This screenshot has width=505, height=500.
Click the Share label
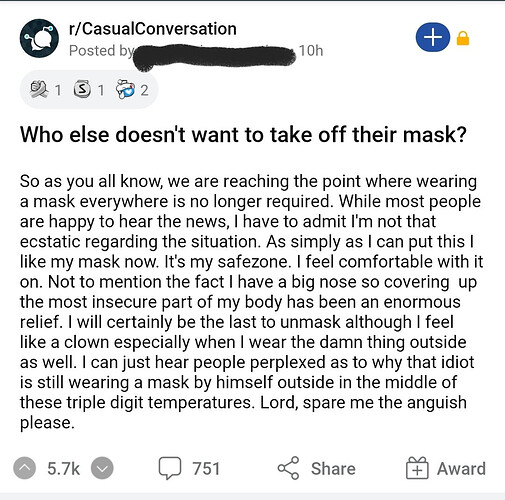click(333, 468)
